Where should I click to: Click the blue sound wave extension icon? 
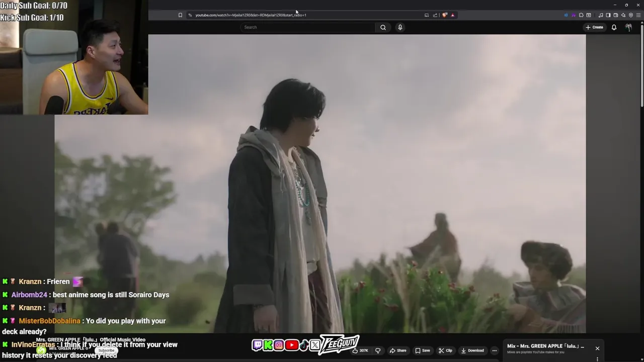tap(566, 15)
